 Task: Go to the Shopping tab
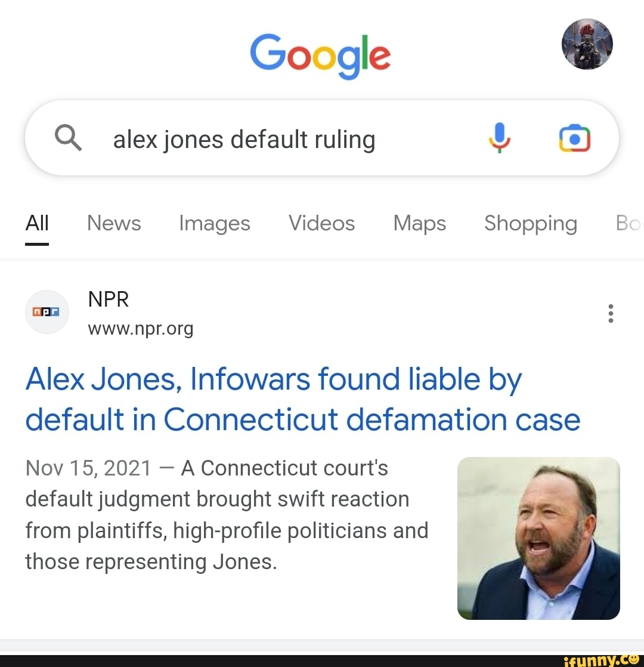click(530, 224)
